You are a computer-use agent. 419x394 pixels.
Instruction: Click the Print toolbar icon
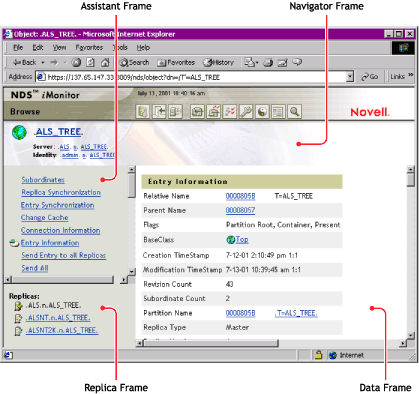268,62
